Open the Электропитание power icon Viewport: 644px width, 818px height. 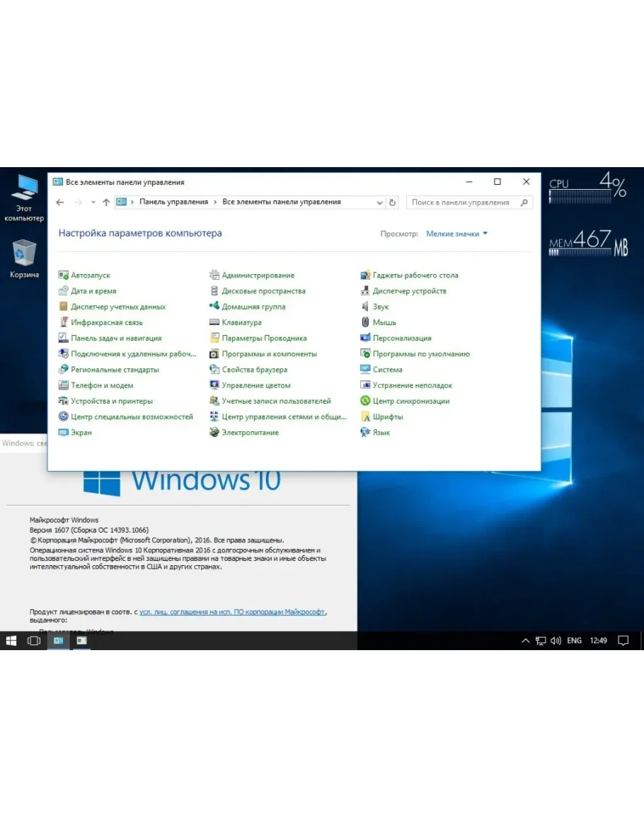coord(214,433)
